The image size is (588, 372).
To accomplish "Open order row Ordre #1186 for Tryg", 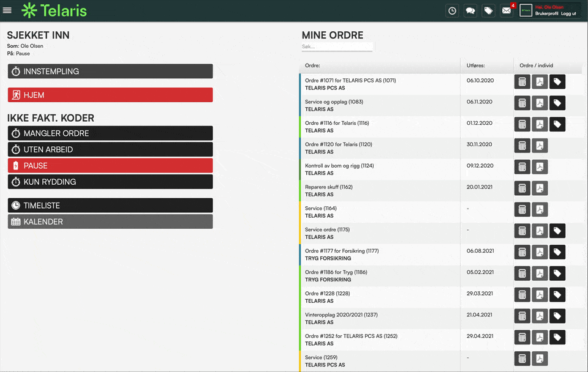I will pyautogui.click(x=440, y=276).
